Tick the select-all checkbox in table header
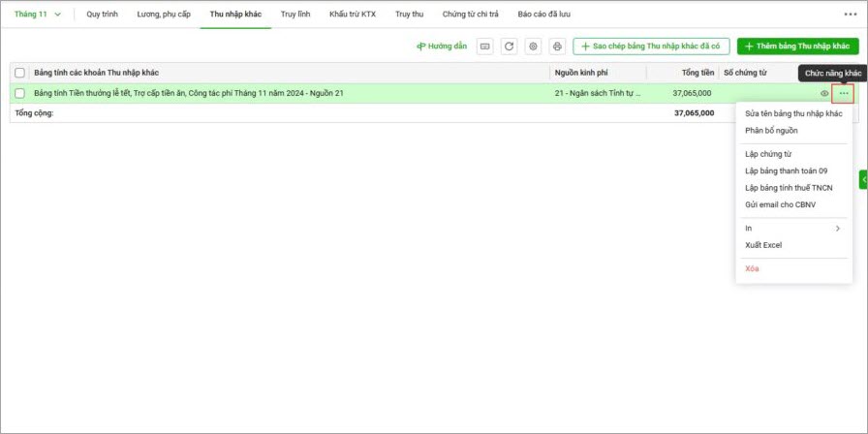 tap(19, 73)
